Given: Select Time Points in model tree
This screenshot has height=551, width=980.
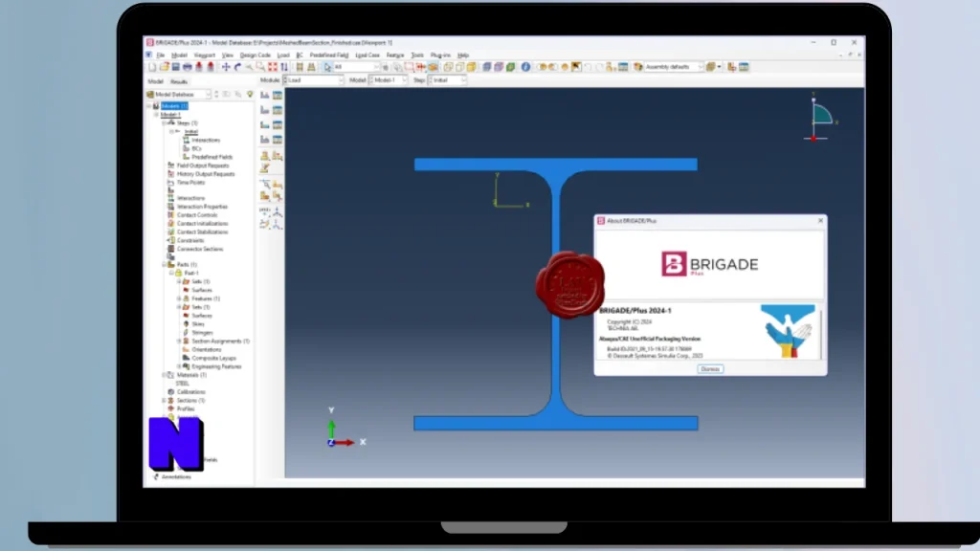Looking at the screenshot, I should (x=190, y=183).
